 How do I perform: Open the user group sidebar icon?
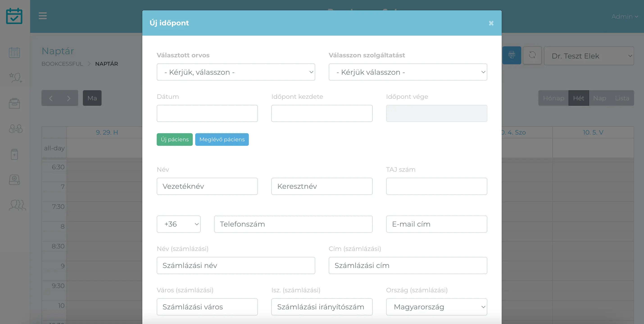(x=17, y=205)
